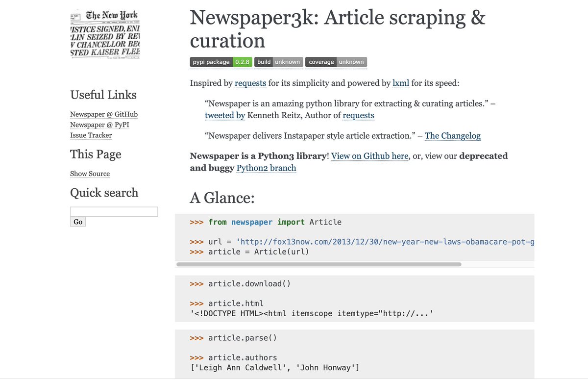Open the requests link after Kenneth Reitz
The image size is (588, 380).
click(358, 115)
